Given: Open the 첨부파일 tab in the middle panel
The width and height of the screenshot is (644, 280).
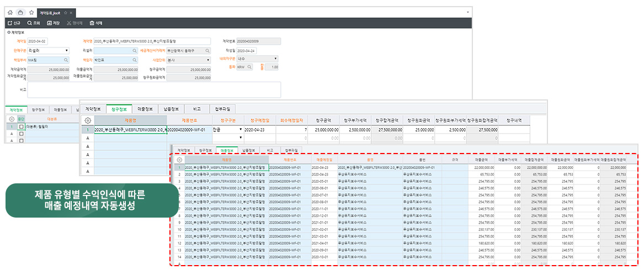Looking at the screenshot, I should tap(222, 109).
